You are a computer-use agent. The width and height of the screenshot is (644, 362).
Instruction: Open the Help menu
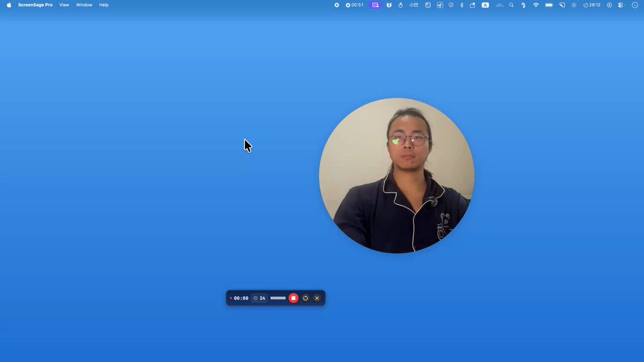(104, 5)
